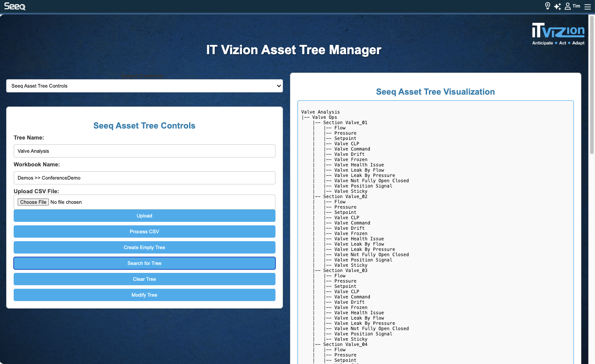This screenshot has width=595, height=364.
Task: Open the hamburger menu in the header
Action: click(x=588, y=7)
